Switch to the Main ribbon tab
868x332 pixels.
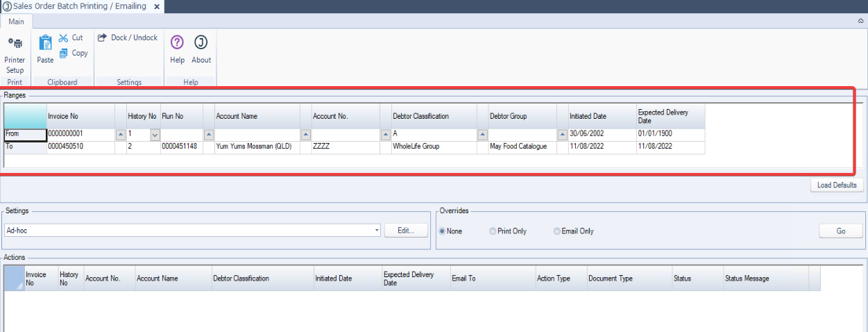pyautogui.click(x=16, y=22)
